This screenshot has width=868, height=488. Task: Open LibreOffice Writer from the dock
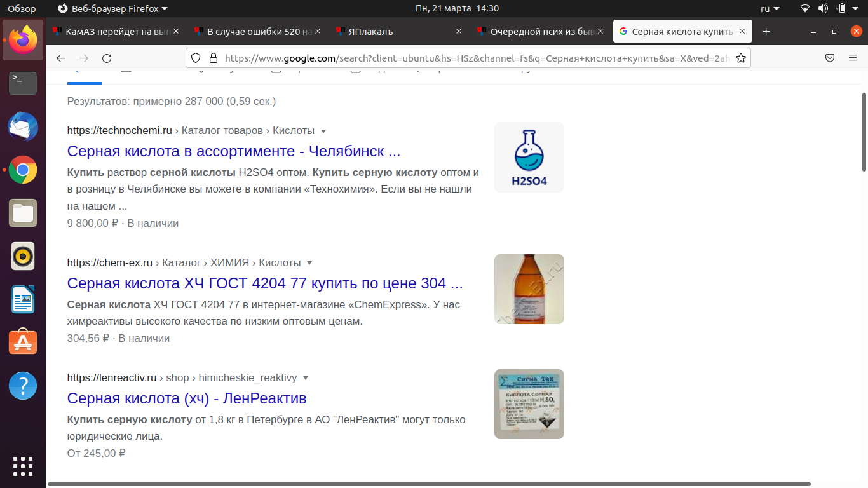pos(23,299)
